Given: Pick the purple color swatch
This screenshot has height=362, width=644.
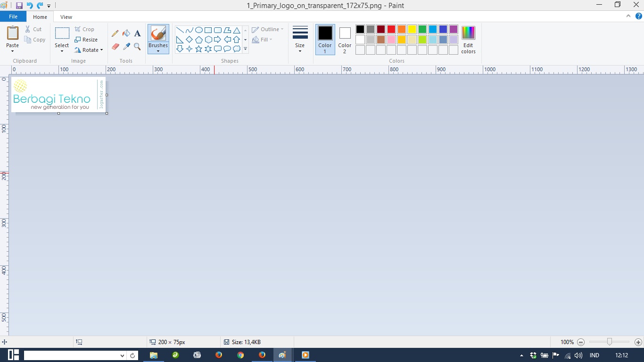Looking at the screenshot, I should (x=454, y=29).
